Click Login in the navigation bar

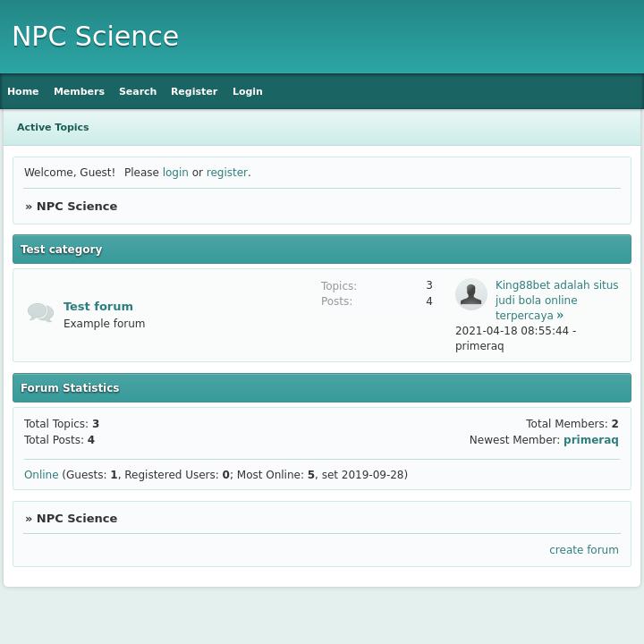tap(248, 91)
